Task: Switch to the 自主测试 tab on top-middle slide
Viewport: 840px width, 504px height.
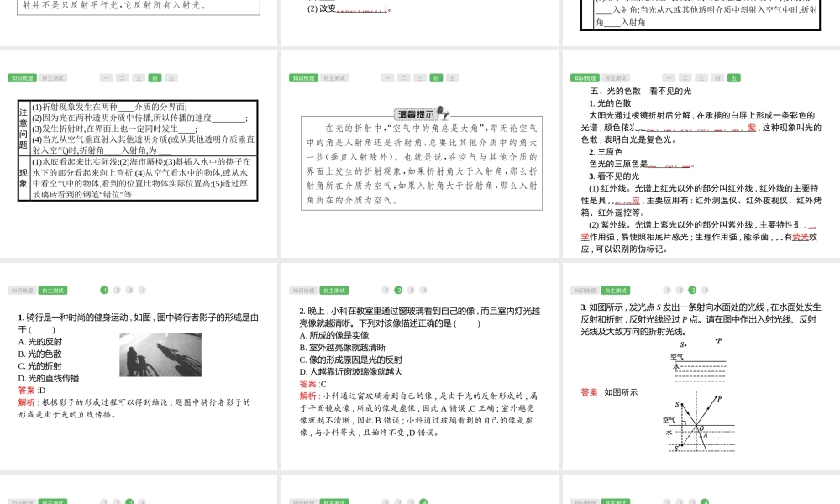Action: click(x=335, y=77)
